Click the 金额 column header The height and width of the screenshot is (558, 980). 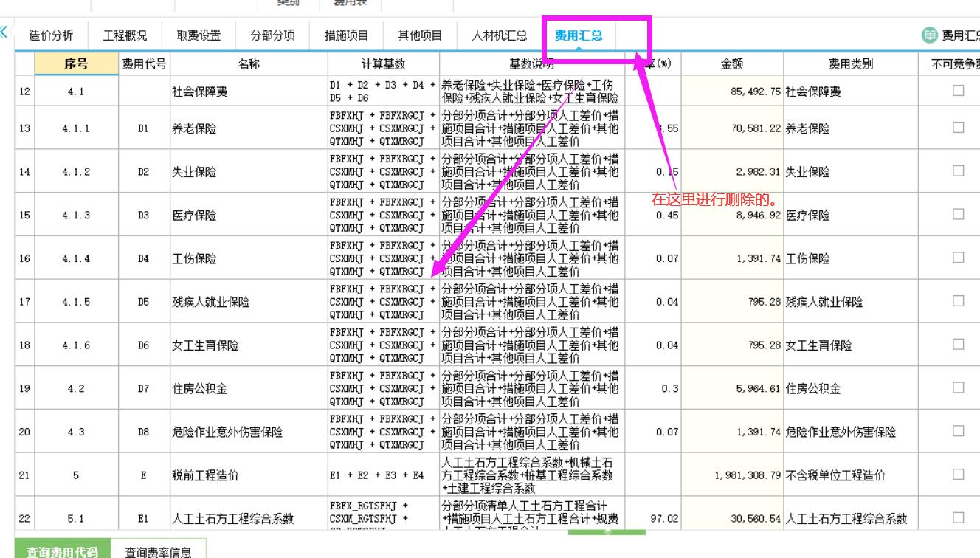click(732, 64)
